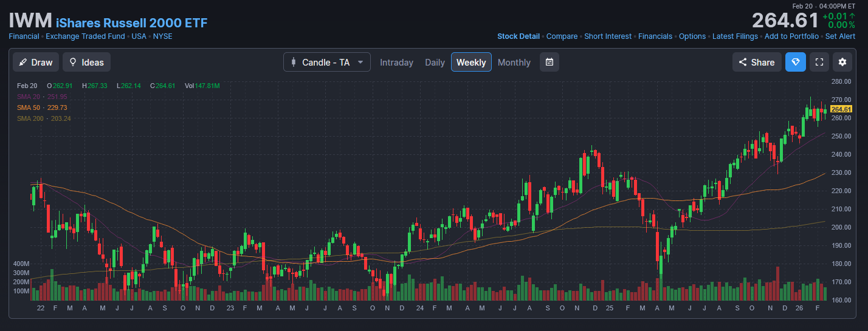Screen dimensions: 868x331
Task: Click the O 262.91 open value readout
Action: [x=60, y=86]
